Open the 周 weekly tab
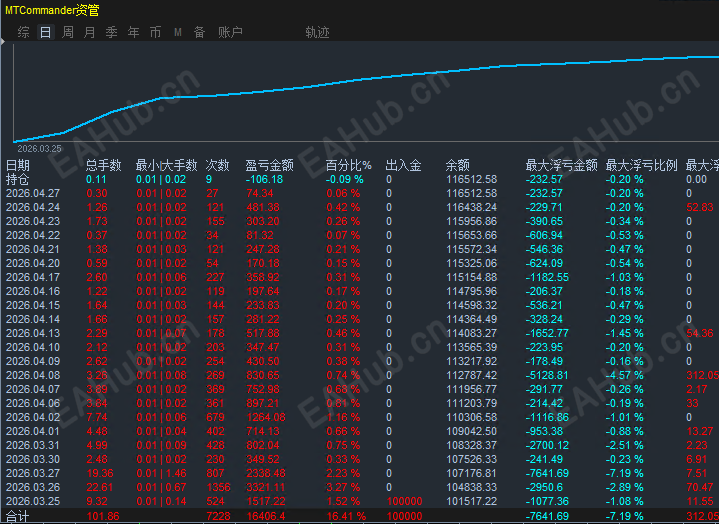This screenshot has height=524, width=719. tap(67, 32)
